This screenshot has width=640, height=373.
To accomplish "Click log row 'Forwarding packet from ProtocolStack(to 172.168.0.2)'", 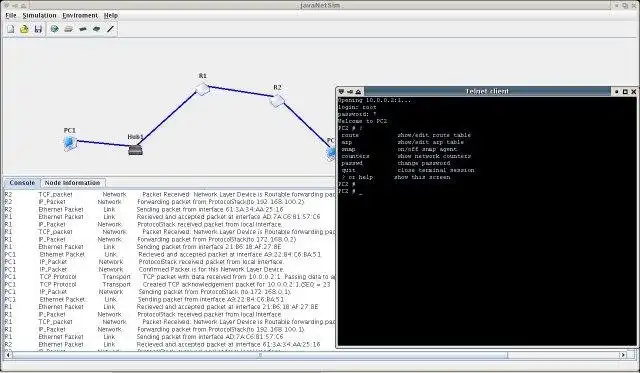I will [217, 240].
